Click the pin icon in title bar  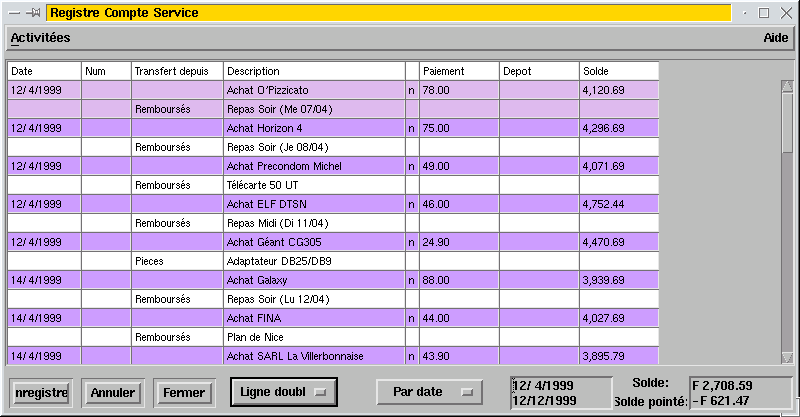tap(33, 13)
